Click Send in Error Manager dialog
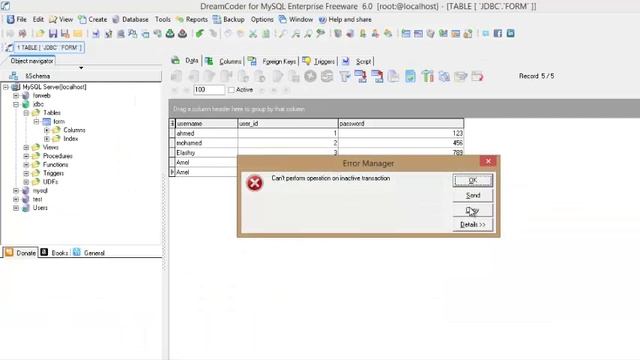This screenshot has height=360, width=640. [473, 196]
